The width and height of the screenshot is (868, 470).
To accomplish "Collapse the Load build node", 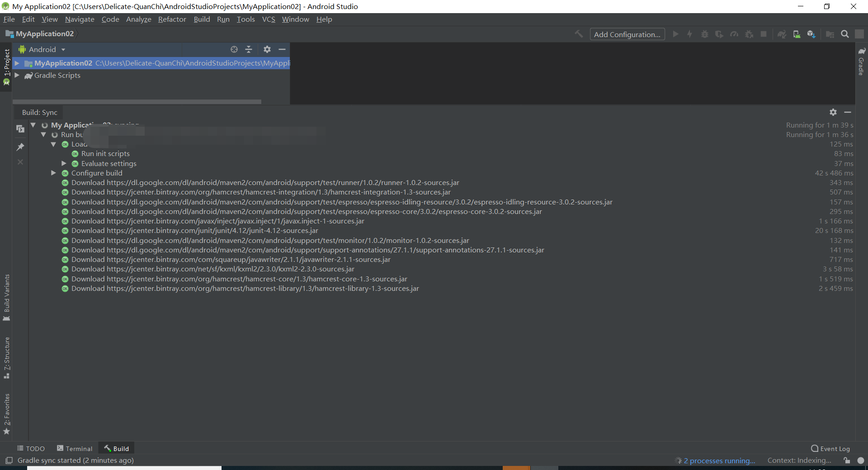I will click(x=53, y=144).
